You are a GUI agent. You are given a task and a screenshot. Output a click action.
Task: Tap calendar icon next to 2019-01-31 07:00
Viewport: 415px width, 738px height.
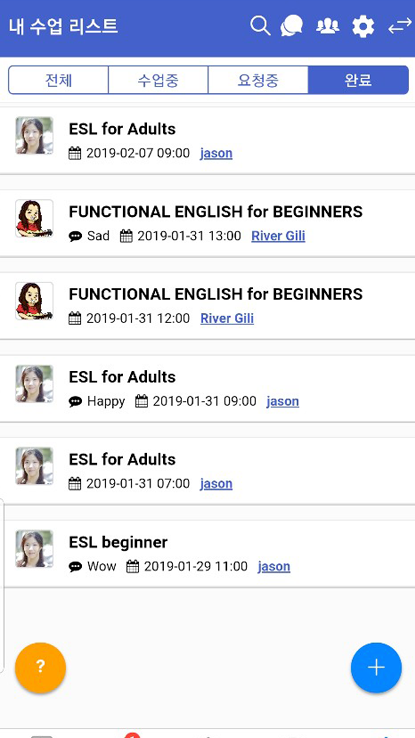[75, 484]
